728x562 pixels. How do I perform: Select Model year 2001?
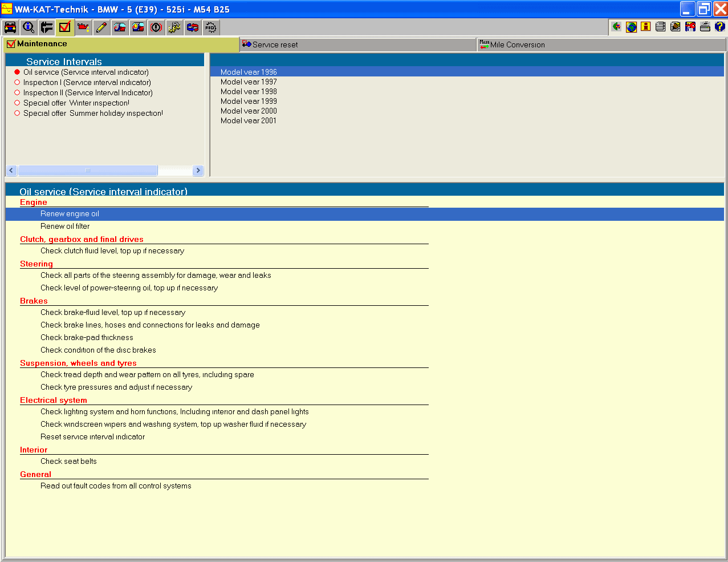click(249, 120)
